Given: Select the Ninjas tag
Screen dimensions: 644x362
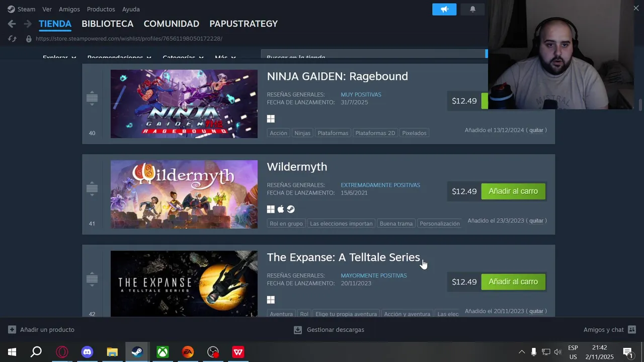Looking at the screenshot, I should [302, 133].
